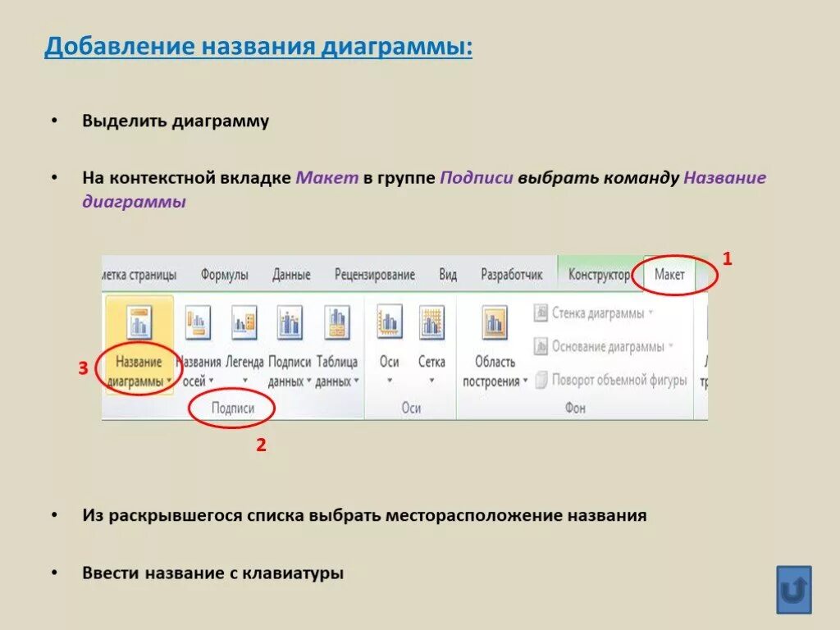Screen dimensions: 840x630
Task: Switch to the Данные tab
Action: pyautogui.click(x=291, y=275)
